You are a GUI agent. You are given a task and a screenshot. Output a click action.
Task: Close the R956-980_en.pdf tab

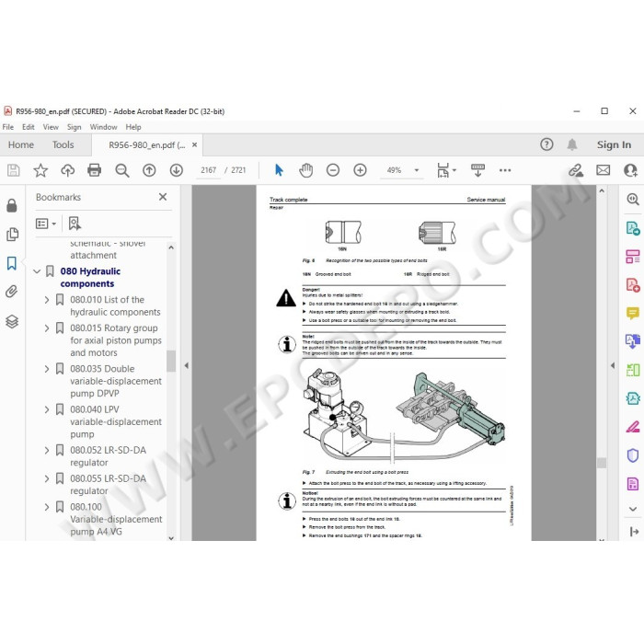point(195,145)
